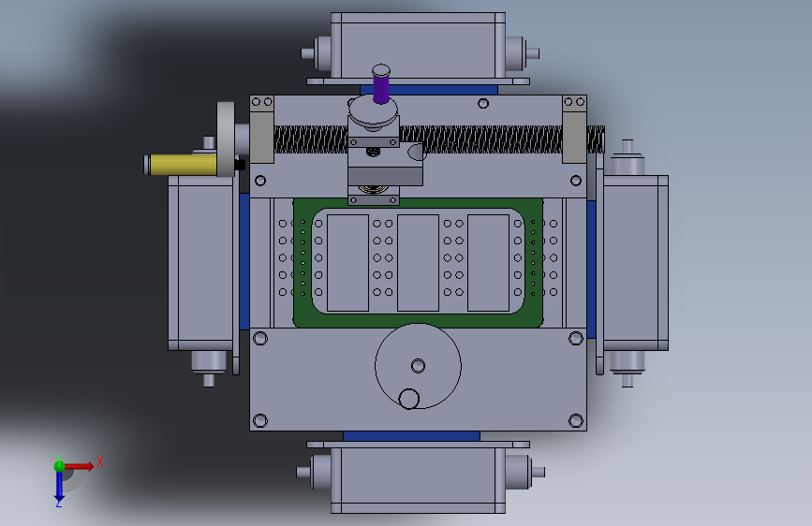
Task: Select the left rectangular slot in the plate
Action: [347, 263]
